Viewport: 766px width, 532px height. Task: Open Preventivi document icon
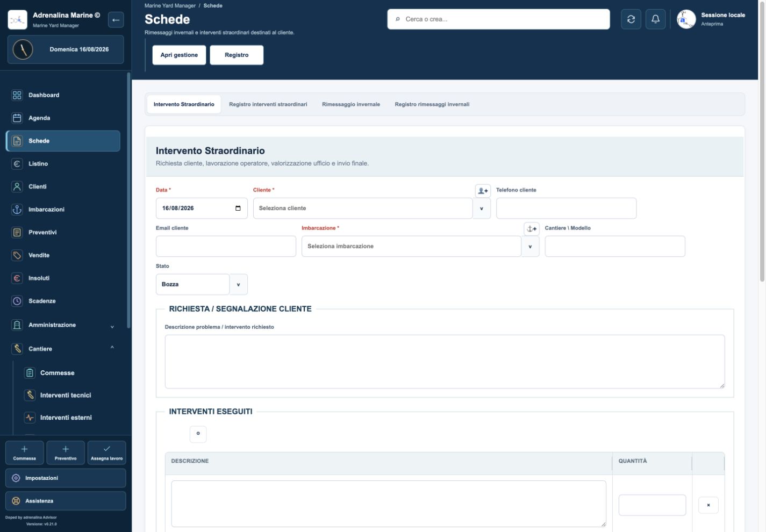tap(17, 233)
